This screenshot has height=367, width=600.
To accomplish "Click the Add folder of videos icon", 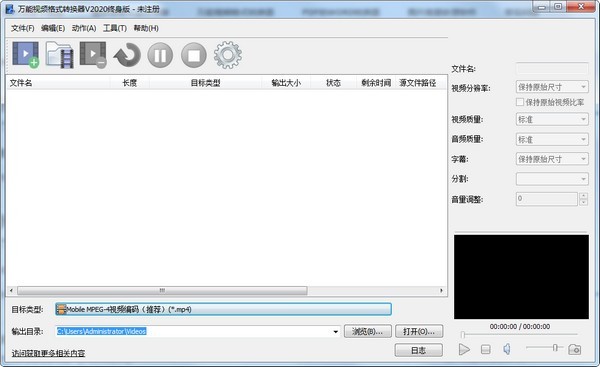I will [59, 55].
